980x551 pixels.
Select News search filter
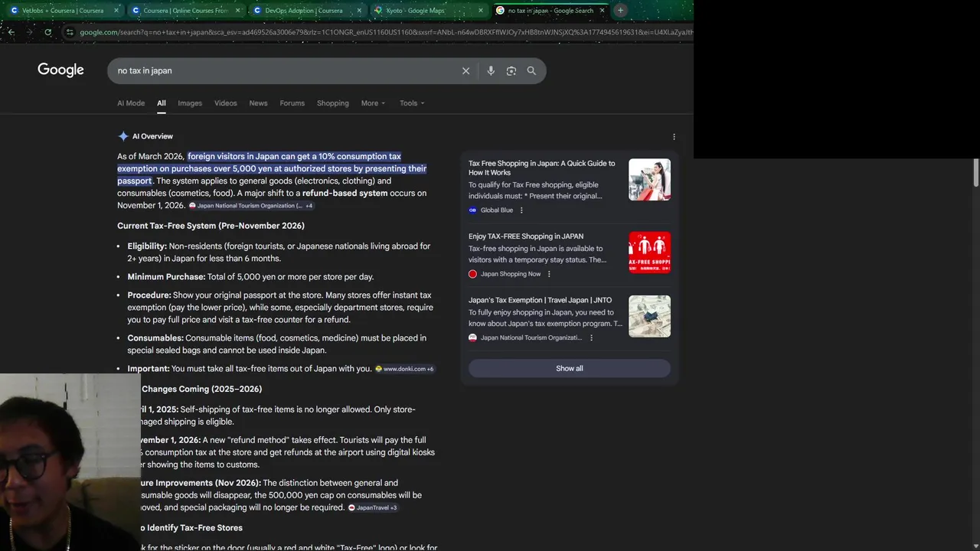click(x=258, y=103)
